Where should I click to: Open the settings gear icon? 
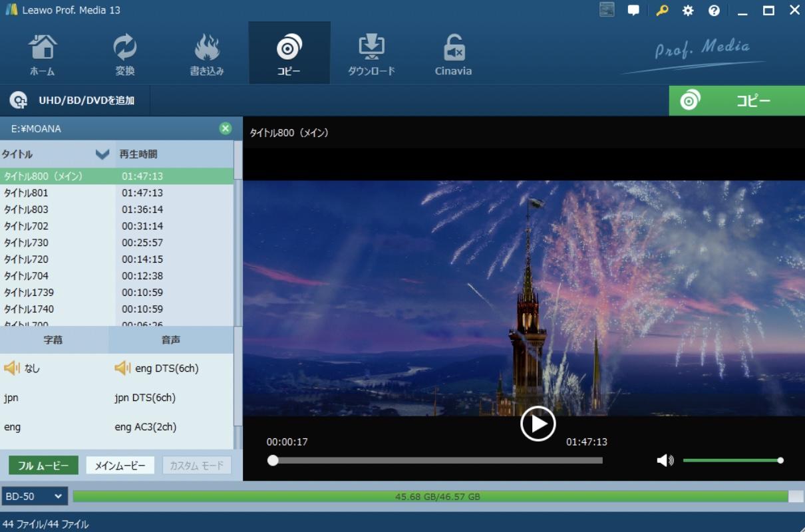[x=688, y=11]
